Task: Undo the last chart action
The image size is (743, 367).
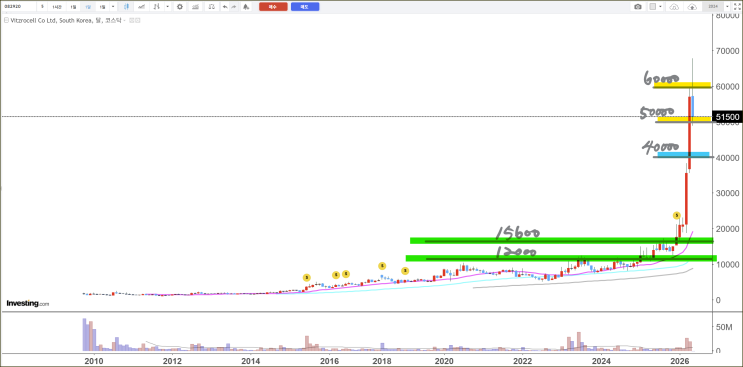Action: 225,7
